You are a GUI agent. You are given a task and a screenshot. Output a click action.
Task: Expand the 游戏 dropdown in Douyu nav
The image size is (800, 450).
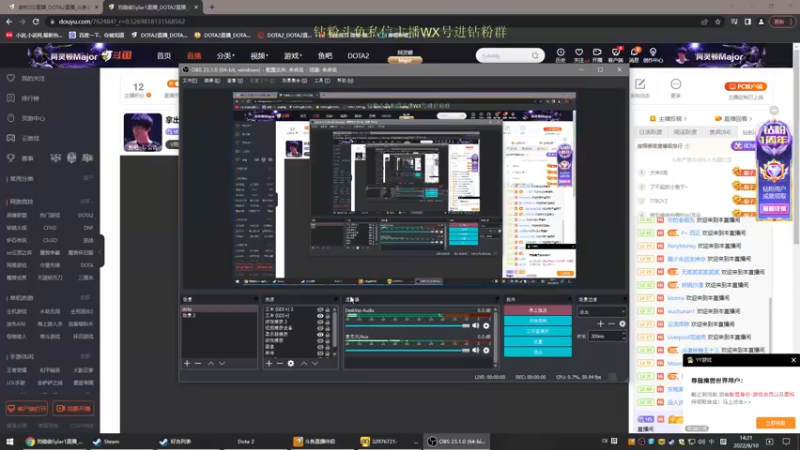click(x=292, y=56)
